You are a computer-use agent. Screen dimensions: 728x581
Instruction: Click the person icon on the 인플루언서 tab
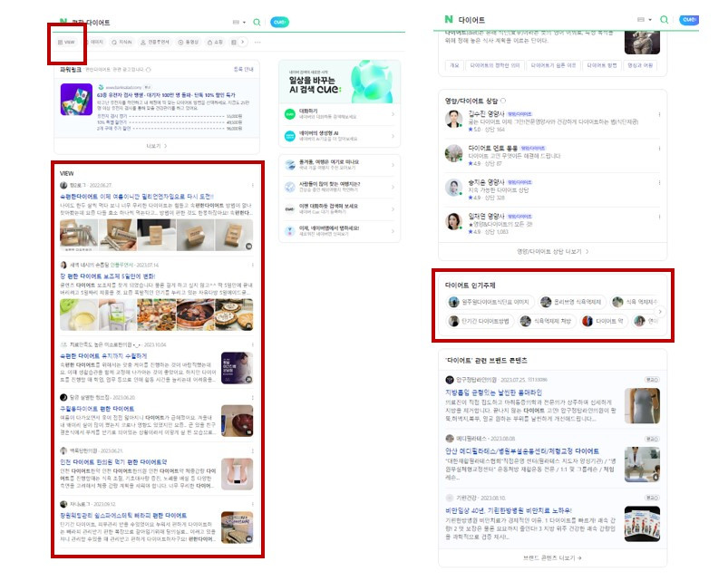[x=143, y=42]
